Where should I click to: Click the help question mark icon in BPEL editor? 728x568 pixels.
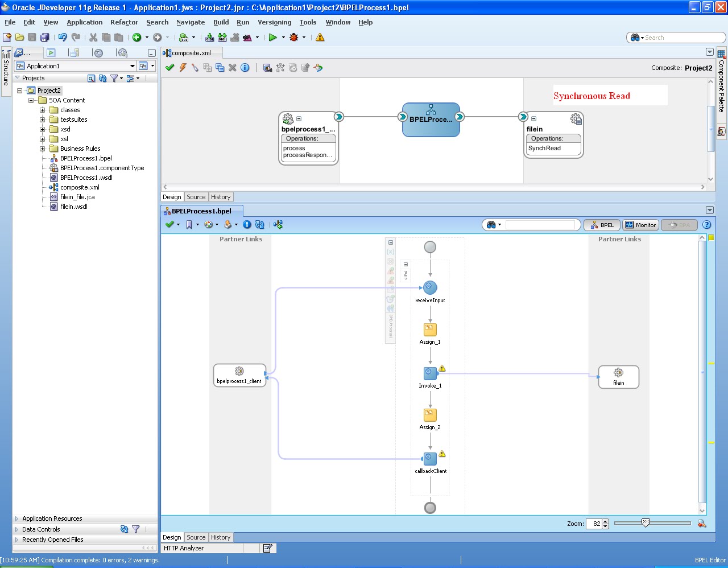[707, 225]
